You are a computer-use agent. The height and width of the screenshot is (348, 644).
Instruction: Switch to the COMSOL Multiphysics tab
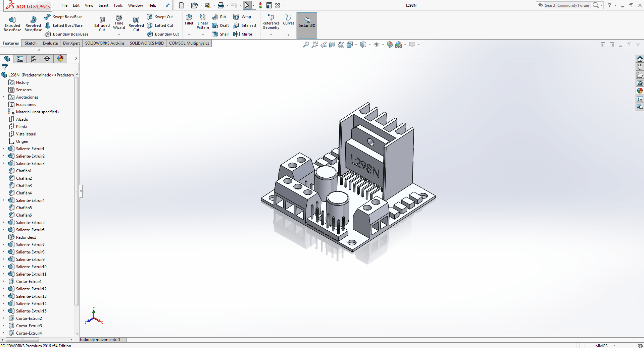[189, 43]
